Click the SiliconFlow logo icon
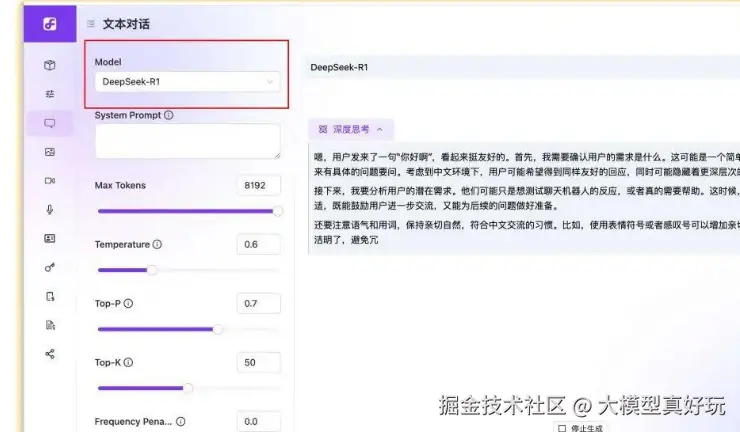 pos(50,24)
